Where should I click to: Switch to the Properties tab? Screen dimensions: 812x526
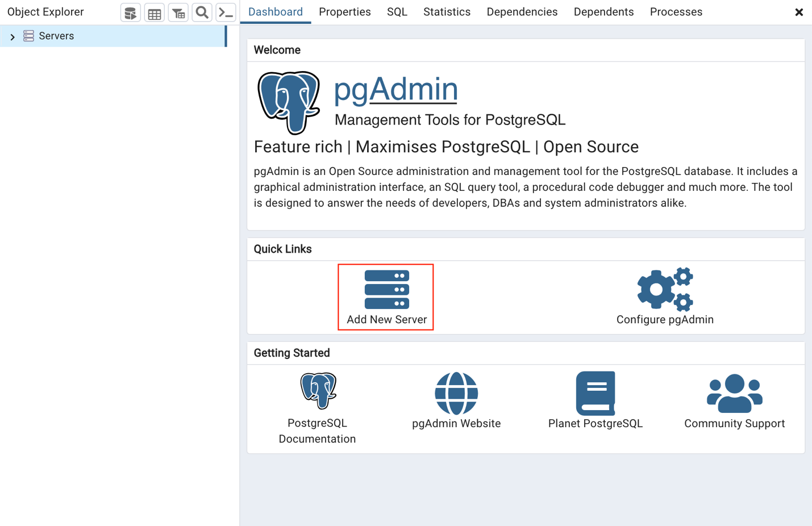[x=345, y=12]
